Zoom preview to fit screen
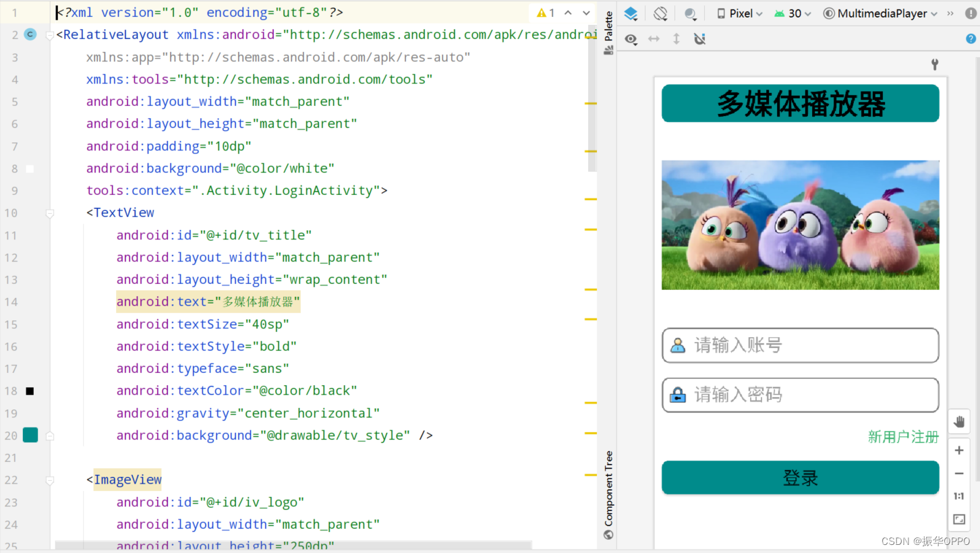This screenshot has height=553, width=980. (959, 519)
